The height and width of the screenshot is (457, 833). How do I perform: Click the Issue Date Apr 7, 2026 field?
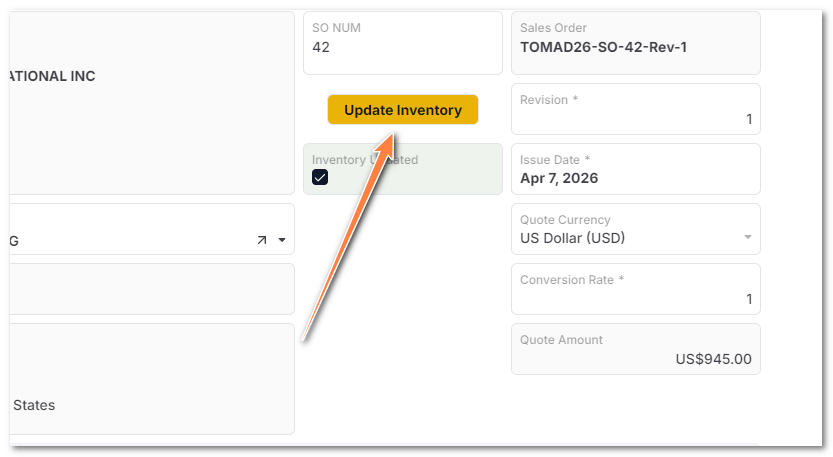(x=636, y=169)
